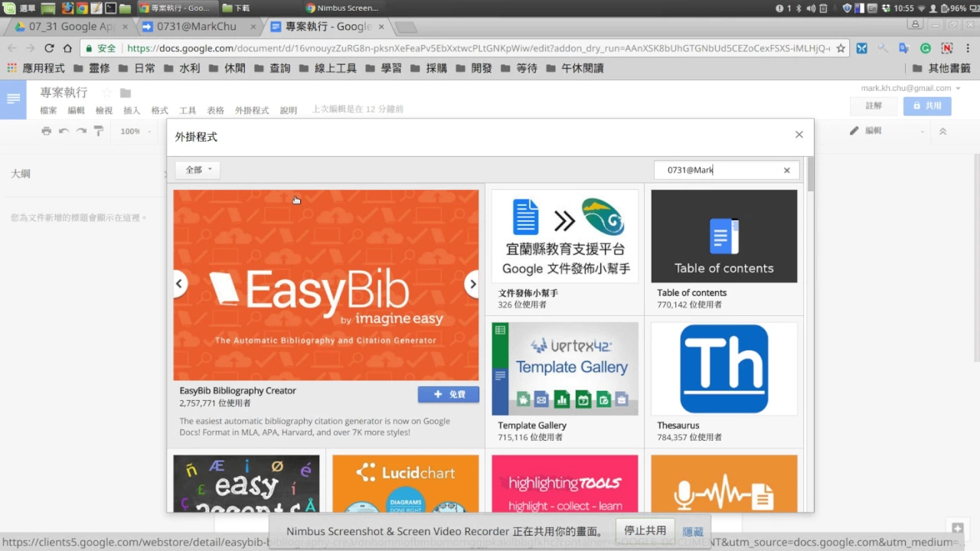This screenshot has height=551, width=980.
Task: Open the Grammarly extension icon
Action: (925, 48)
